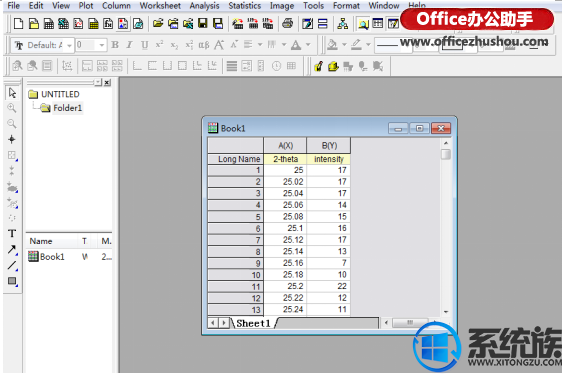Toggle Italic formatting
This screenshot has width=562, height=375.
pos(130,45)
